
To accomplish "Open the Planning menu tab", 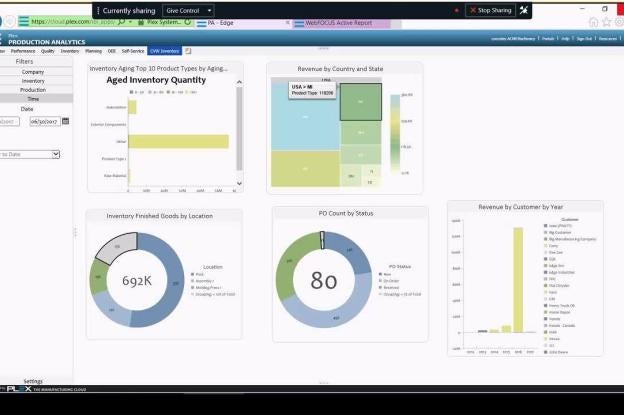I will [x=94, y=51].
